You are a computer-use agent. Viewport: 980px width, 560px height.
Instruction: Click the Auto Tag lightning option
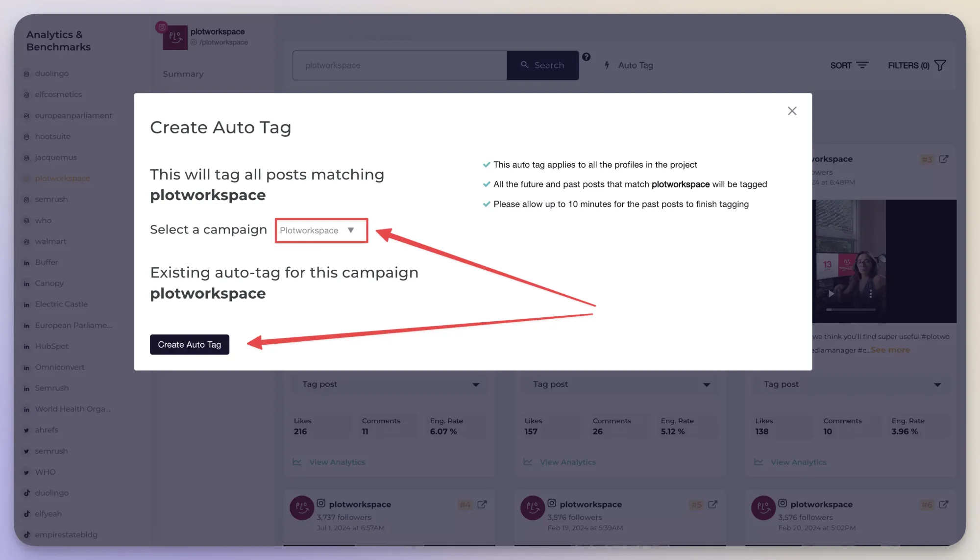point(629,65)
